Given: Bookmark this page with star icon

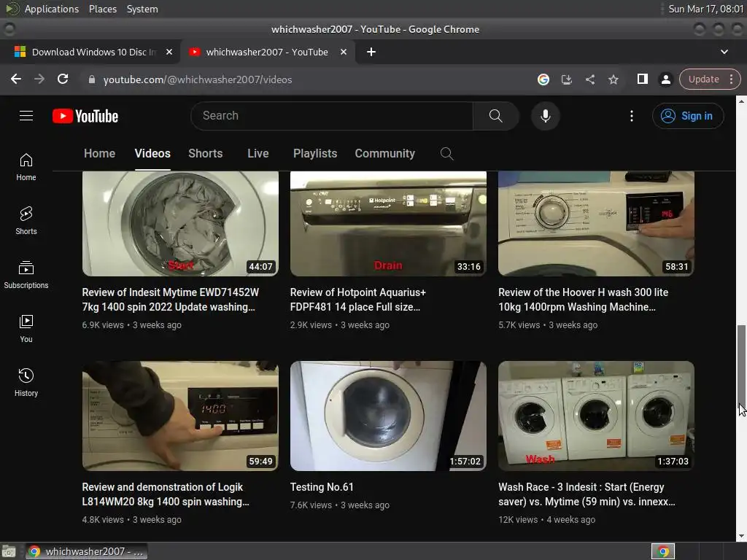Looking at the screenshot, I should pyautogui.click(x=613, y=79).
